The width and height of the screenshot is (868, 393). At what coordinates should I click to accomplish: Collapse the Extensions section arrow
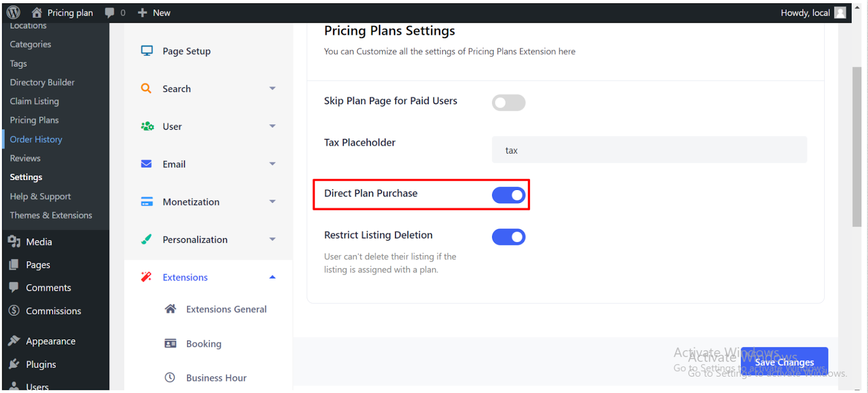click(272, 277)
